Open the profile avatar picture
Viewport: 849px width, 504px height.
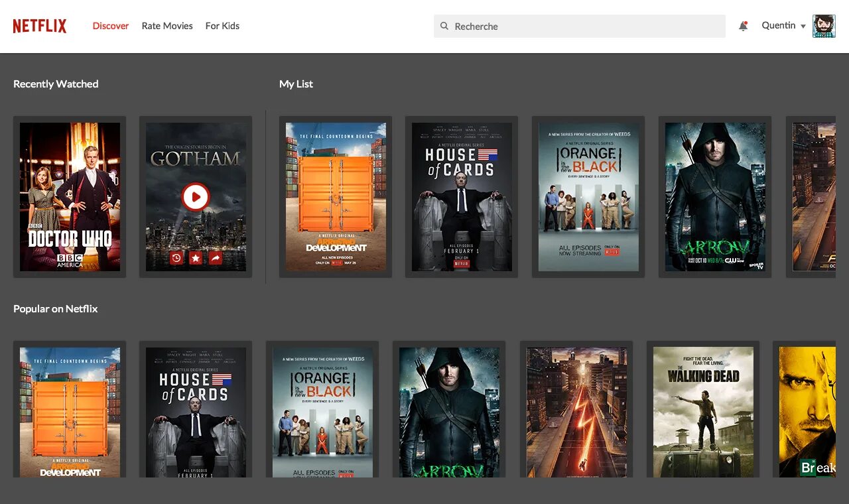(x=824, y=27)
